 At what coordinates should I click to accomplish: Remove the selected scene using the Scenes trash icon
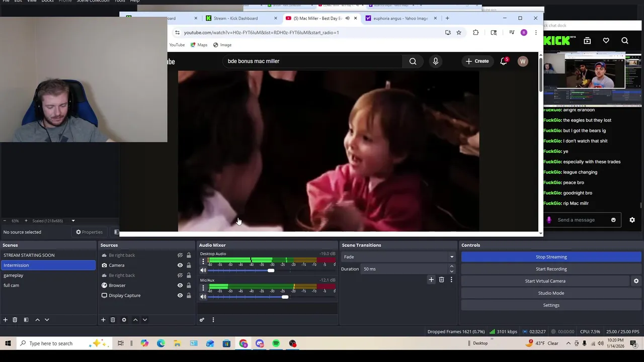tap(15, 320)
